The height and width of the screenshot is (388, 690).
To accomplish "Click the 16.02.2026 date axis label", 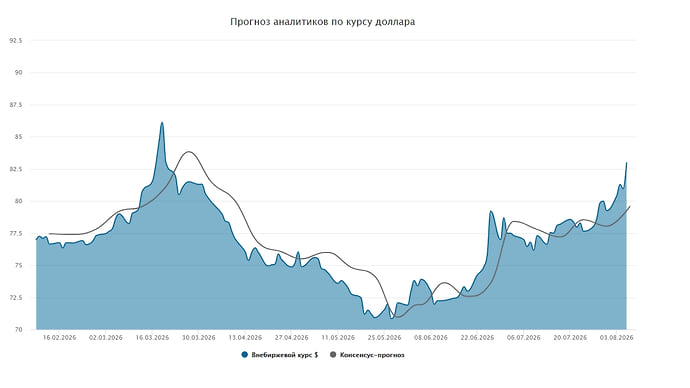I will 59,338.
